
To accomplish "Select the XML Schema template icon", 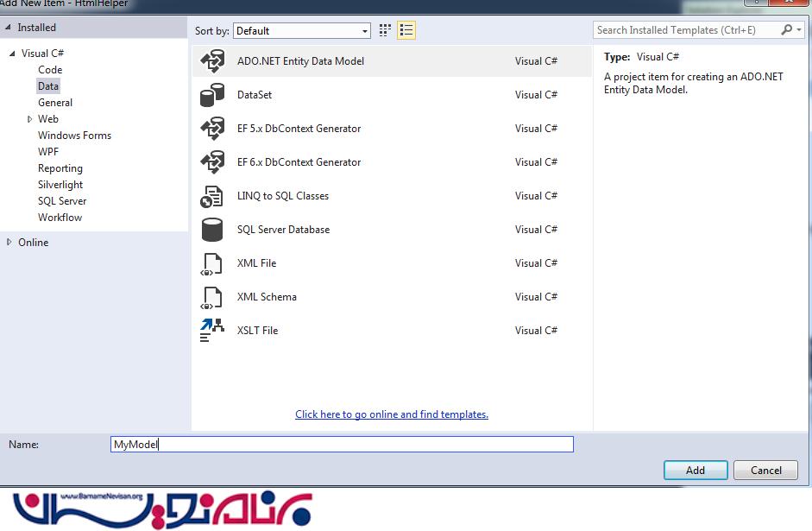I will 211,297.
